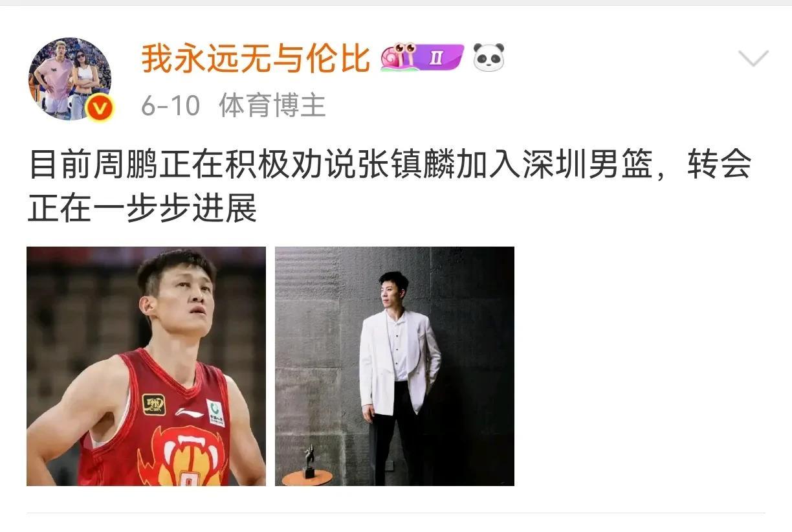Screen dimensions: 792x532
Task: Open the 我永远无与伦比 profile name
Action: click(256, 59)
